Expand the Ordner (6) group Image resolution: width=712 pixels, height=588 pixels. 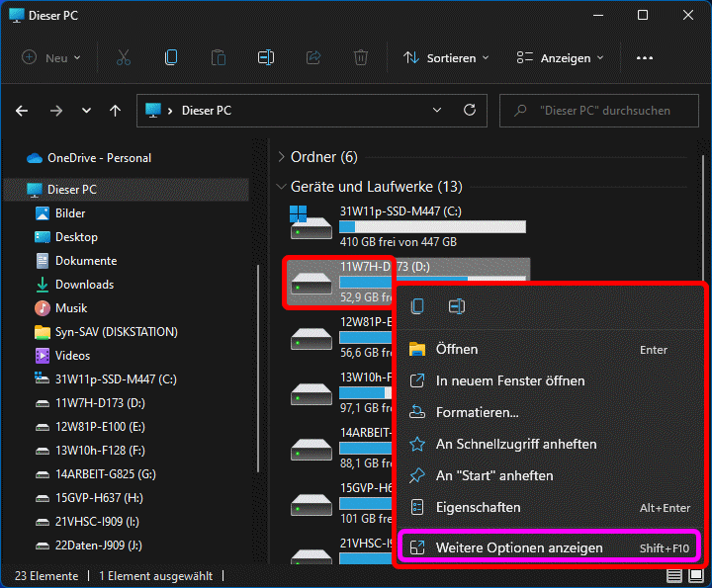click(282, 157)
